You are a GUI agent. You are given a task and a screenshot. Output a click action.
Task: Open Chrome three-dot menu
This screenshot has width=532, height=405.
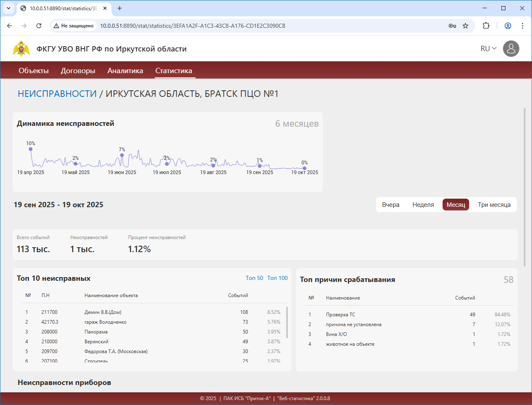point(522,26)
